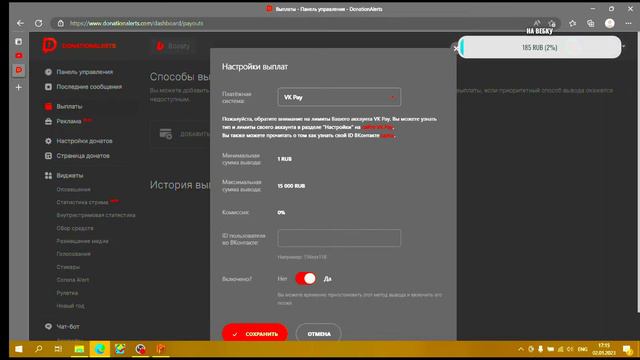
Task: Switch to the DonationAlerts vertical tab
Action: [x=19, y=70]
